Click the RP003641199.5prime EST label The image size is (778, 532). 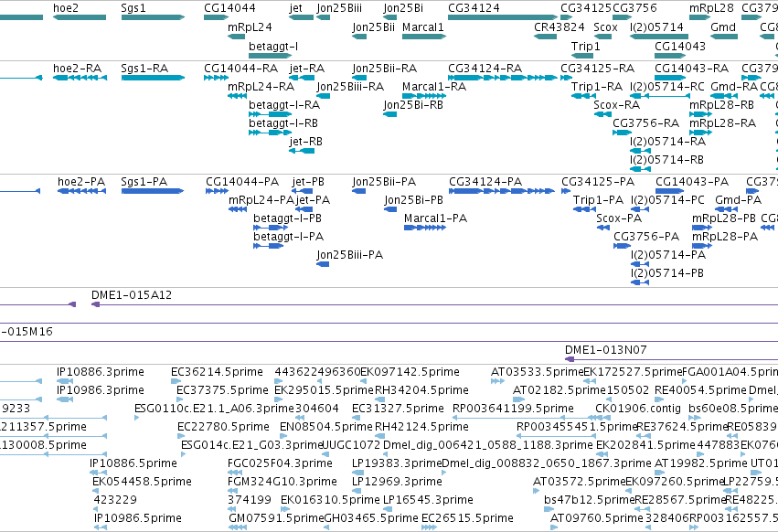pos(513,409)
